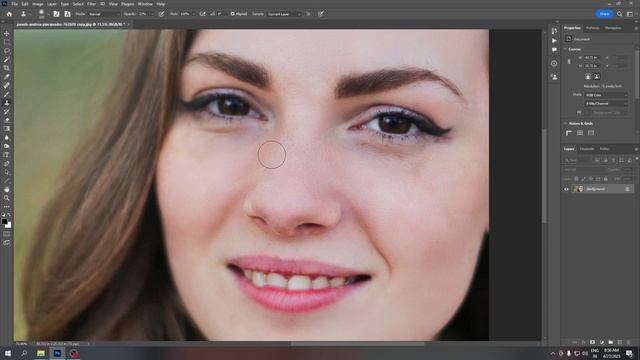Screen dimensions: 640x360
Task: Open the Image menu
Action: pos(38,4)
